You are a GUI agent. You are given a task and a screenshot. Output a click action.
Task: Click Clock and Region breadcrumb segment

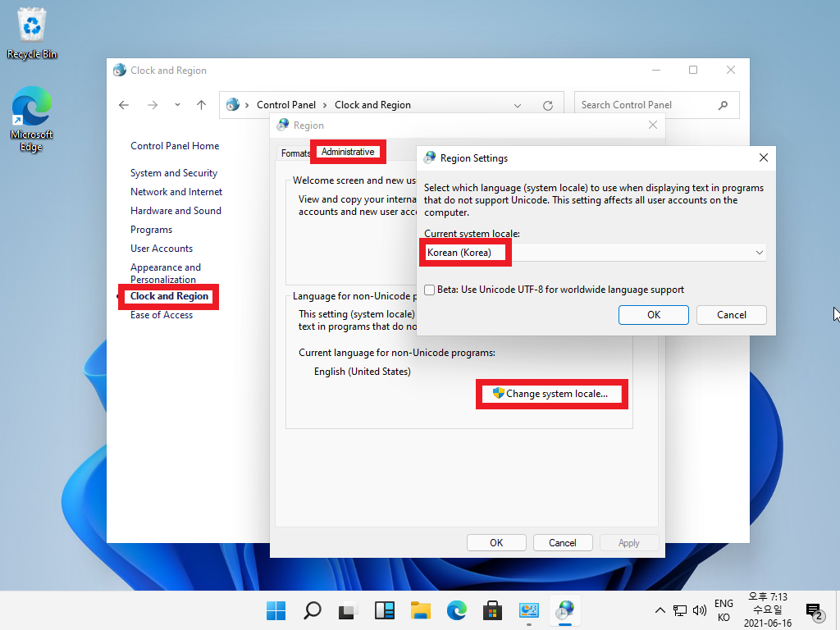click(373, 105)
